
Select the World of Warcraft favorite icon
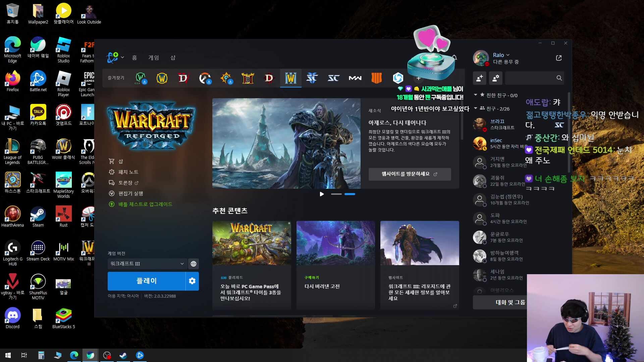pyautogui.click(x=162, y=78)
